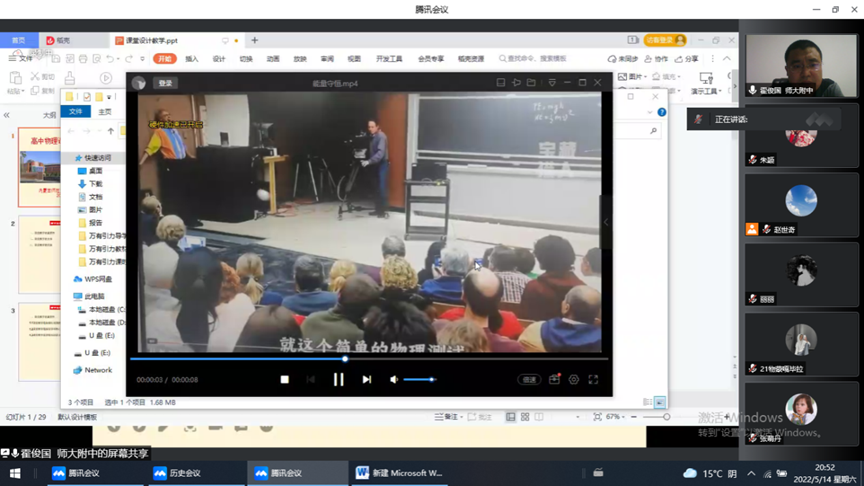Click the video volume slider
Screen dimensions: 864x486
pyautogui.click(x=420, y=380)
